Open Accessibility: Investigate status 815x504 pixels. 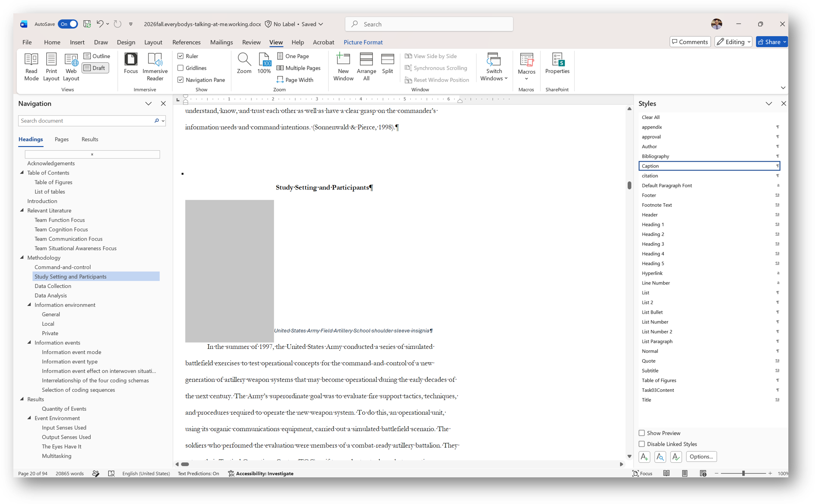click(261, 473)
